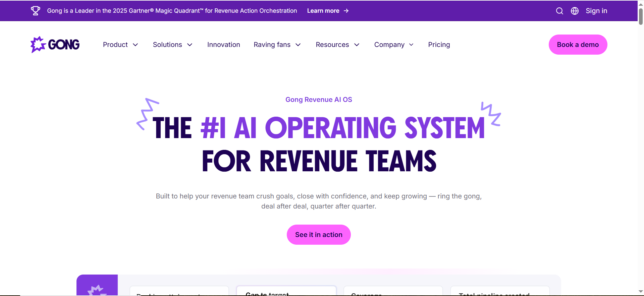The width and height of the screenshot is (644, 296).
Task: Expand the Company dropdown chevron
Action: pos(411,45)
